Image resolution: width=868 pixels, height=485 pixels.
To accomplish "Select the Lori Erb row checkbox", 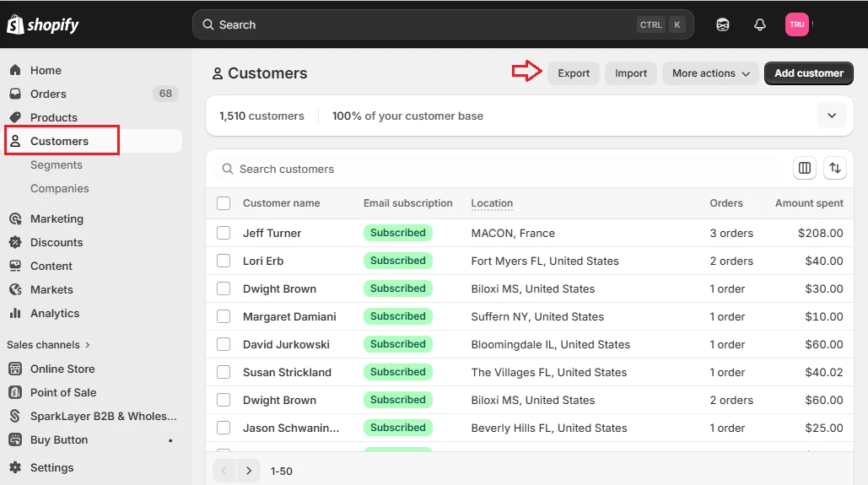I will pyautogui.click(x=224, y=261).
